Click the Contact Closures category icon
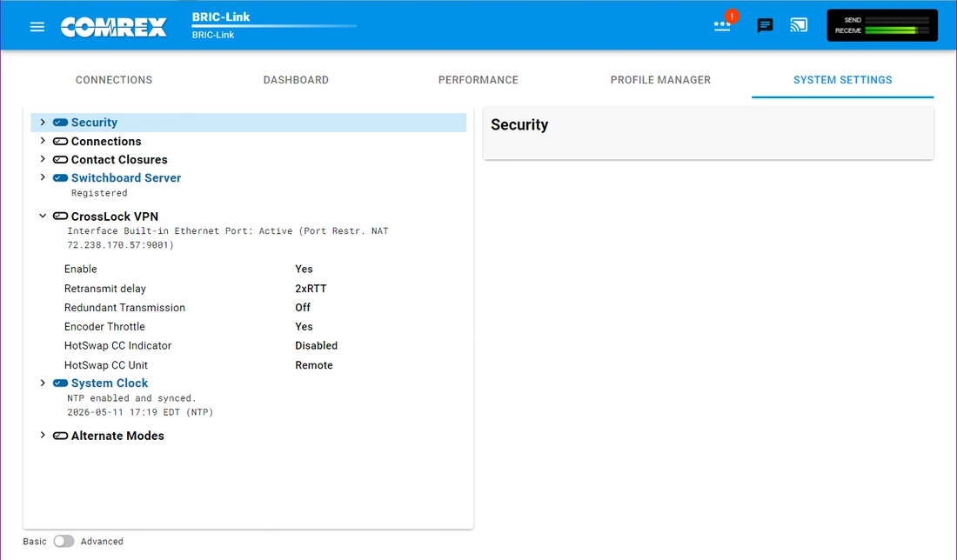This screenshot has height=560, width=957. tap(60, 160)
